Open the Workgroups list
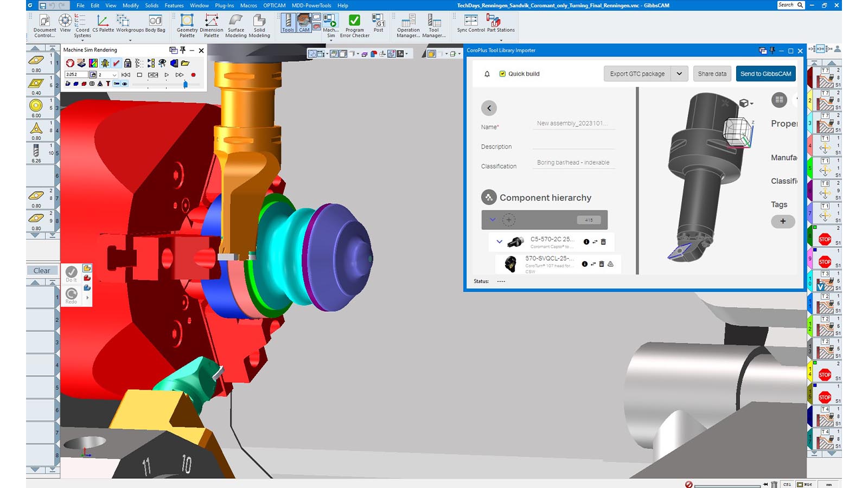 pos(130,24)
